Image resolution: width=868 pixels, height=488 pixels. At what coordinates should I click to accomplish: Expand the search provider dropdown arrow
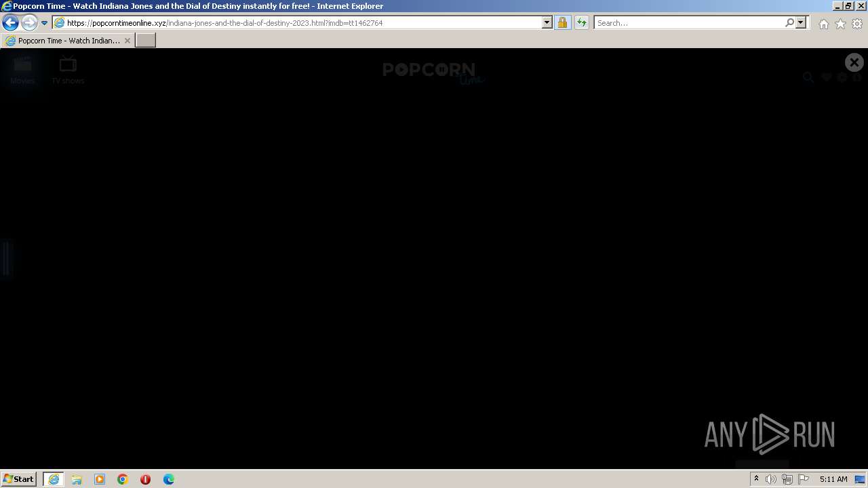click(x=801, y=22)
